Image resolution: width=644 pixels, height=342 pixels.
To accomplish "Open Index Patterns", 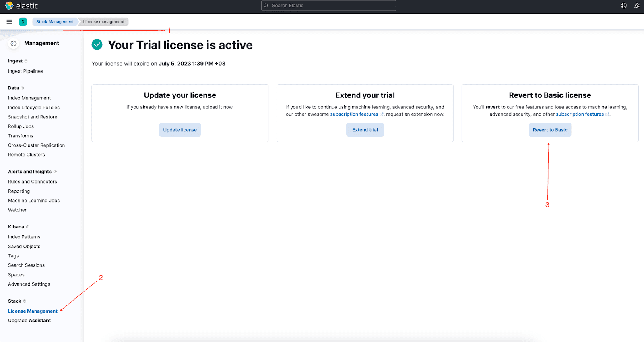I will pyautogui.click(x=24, y=237).
